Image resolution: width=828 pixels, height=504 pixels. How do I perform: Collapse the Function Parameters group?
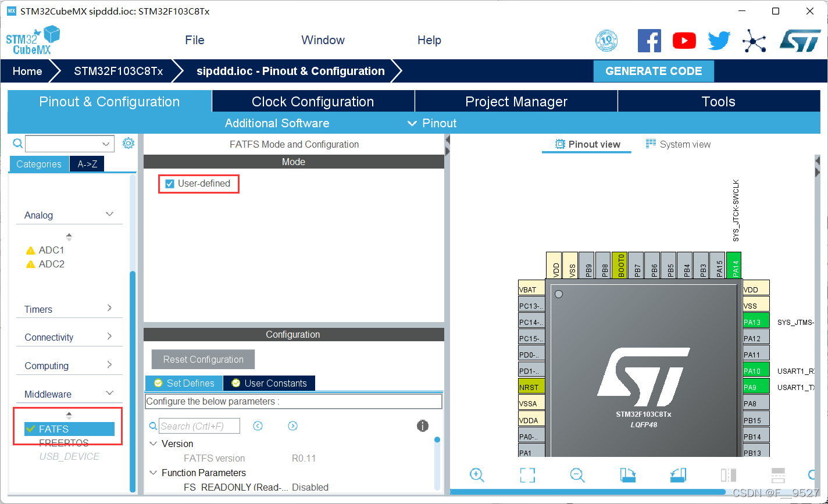click(154, 473)
